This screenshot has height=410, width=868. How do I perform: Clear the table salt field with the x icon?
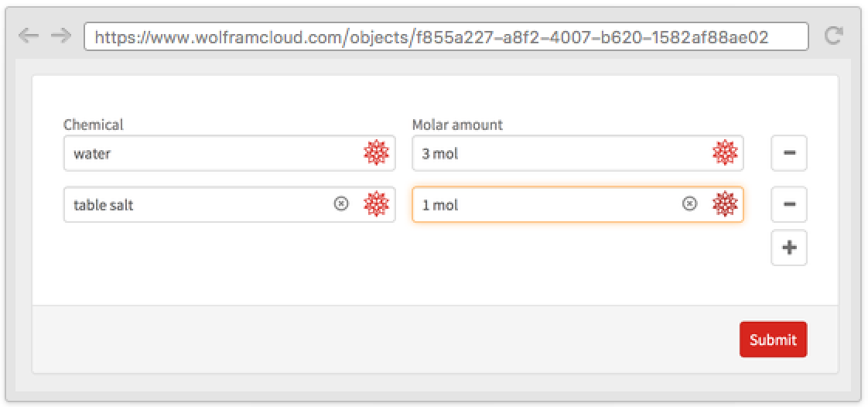tap(341, 203)
